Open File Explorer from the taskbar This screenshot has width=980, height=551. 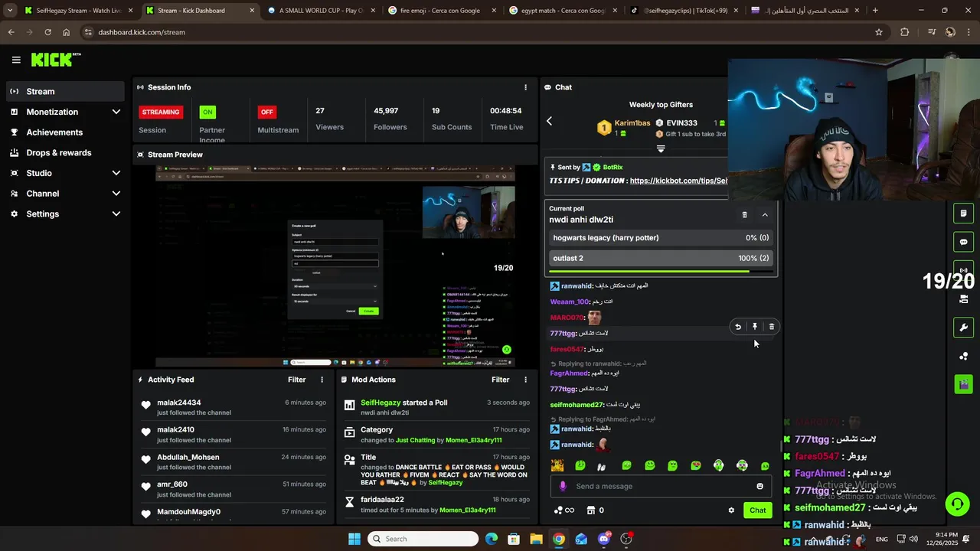(x=536, y=539)
